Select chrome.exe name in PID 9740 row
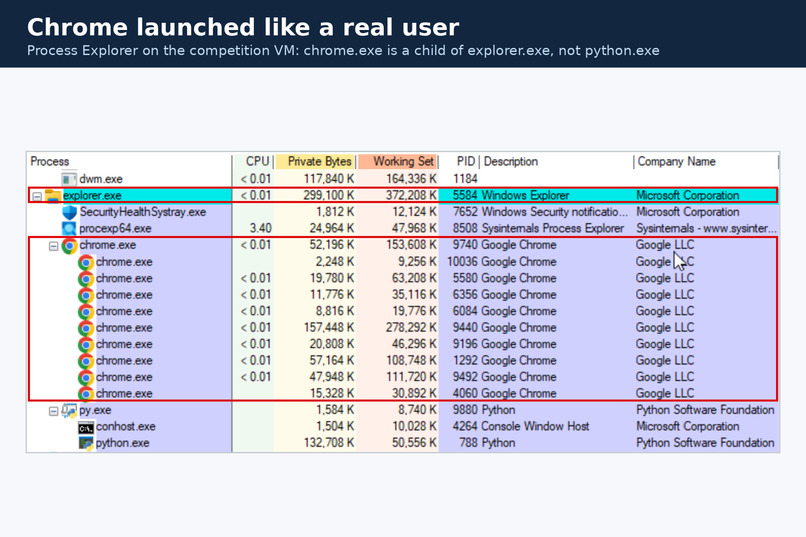 pos(107,245)
